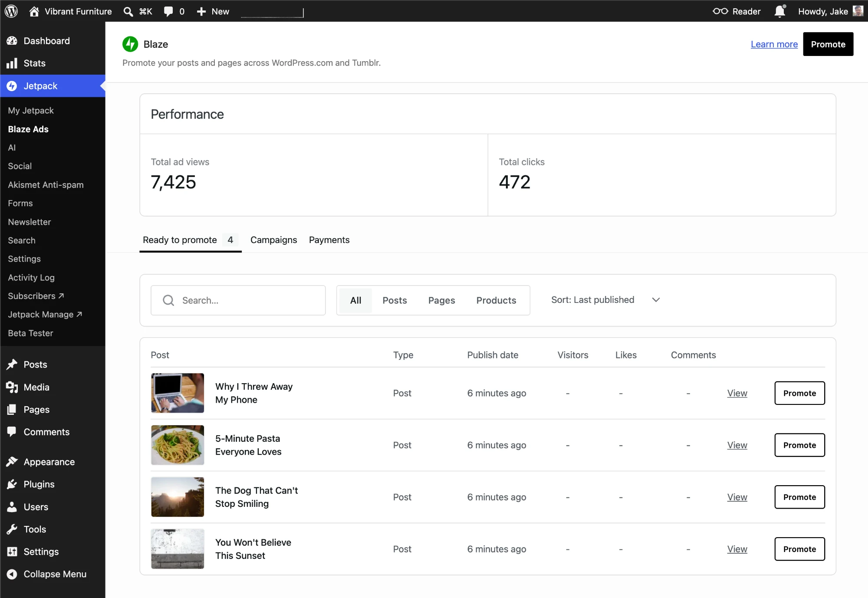
Task: Open the comments bubble icon in admin bar
Action: [x=168, y=12]
